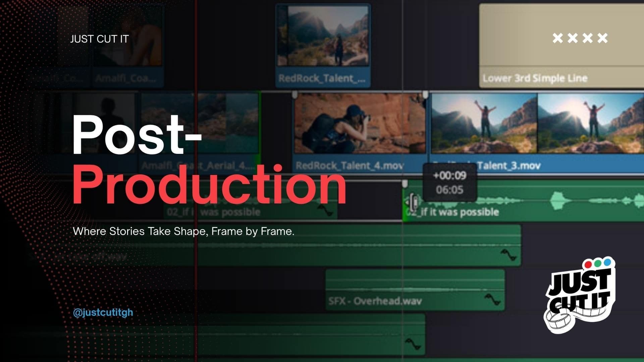Select the RedRock_Talent_4.mov clip
This screenshot has width=644, height=362.
(x=360, y=133)
